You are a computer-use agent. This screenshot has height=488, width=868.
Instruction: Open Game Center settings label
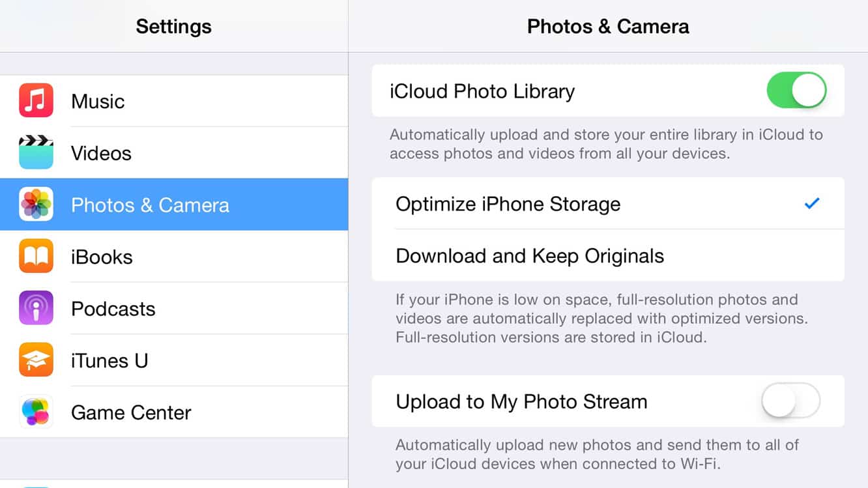click(131, 412)
